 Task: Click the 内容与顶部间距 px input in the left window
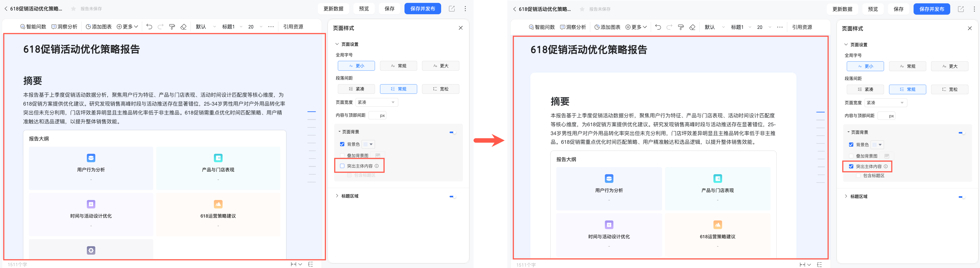click(377, 115)
